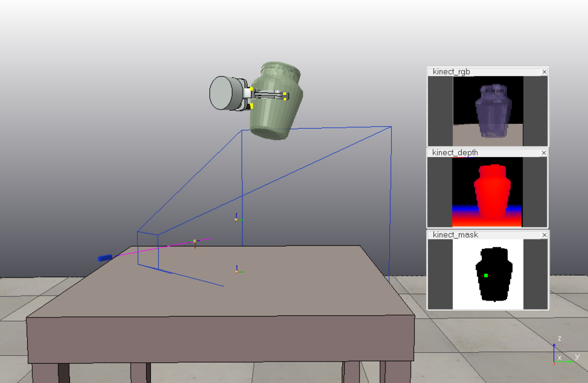The height and width of the screenshot is (383, 588).
Task: Close the kinect_mask floating view
Action: pos(544,235)
